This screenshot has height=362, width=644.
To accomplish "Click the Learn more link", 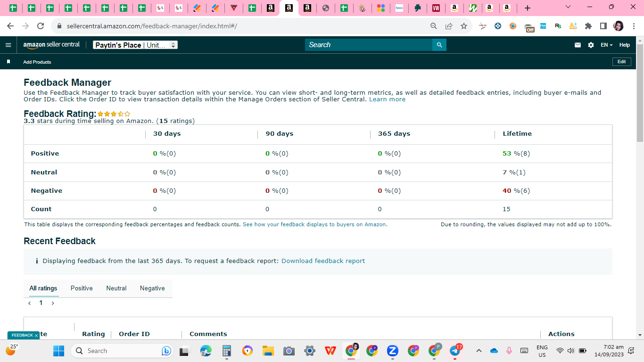I will point(387,99).
